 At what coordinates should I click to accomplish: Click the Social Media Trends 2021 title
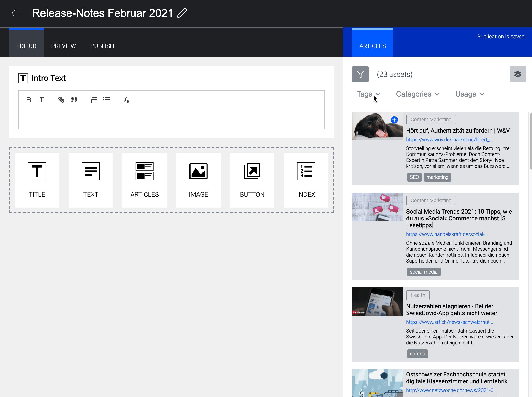click(459, 218)
